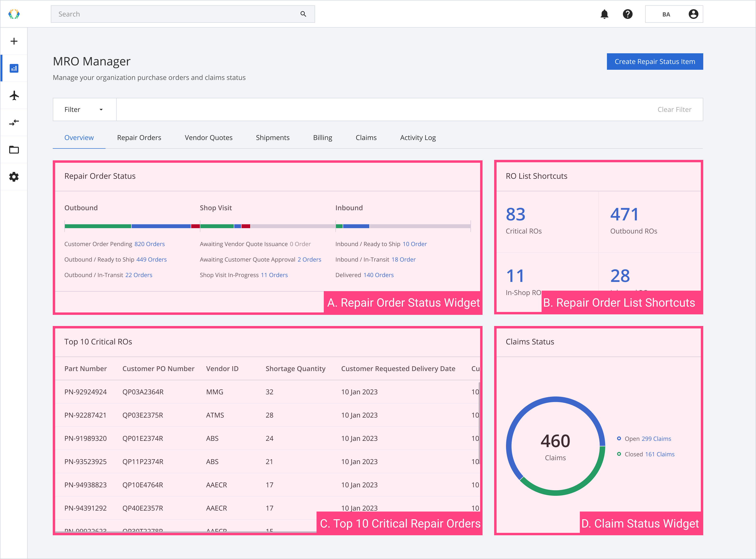Open the user account avatar icon

pyautogui.click(x=693, y=14)
